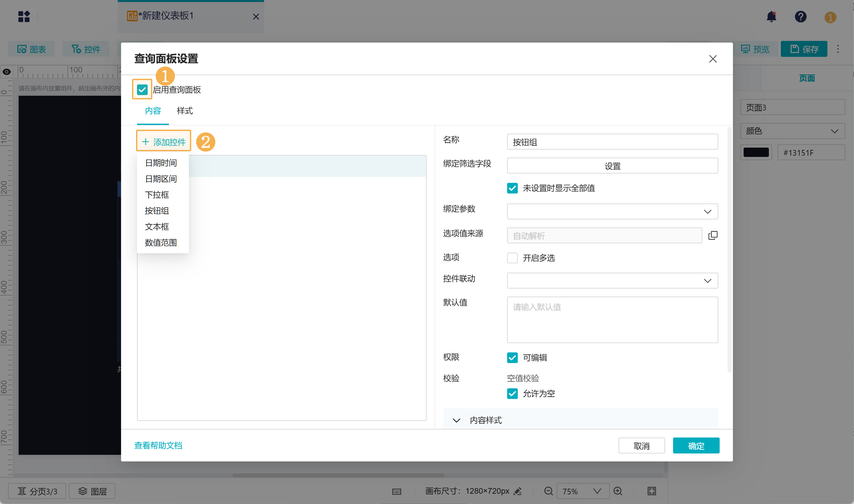Enable the 开启多选 checkbox
854x504 pixels.
pyautogui.click(x=512, y=258)
